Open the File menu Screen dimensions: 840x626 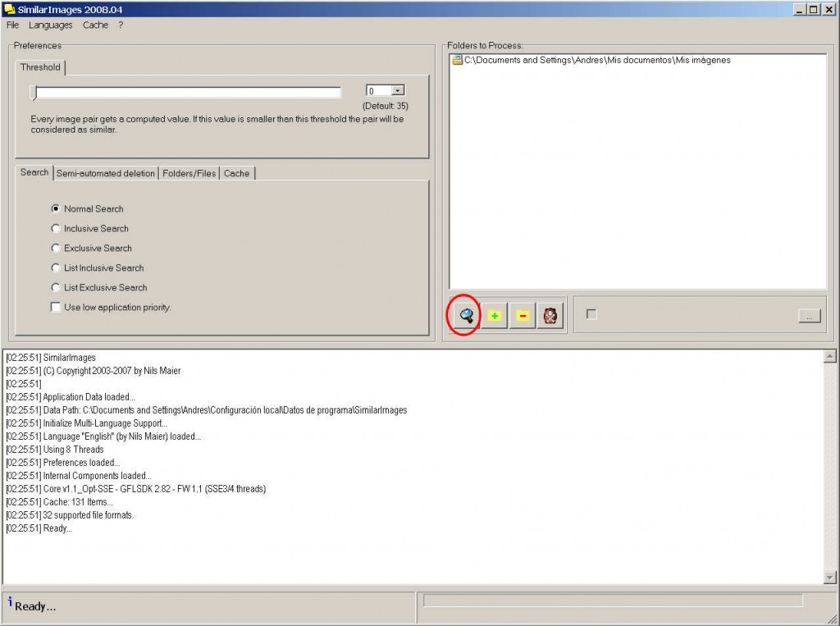pyautogui.click(x=12, y=25)
